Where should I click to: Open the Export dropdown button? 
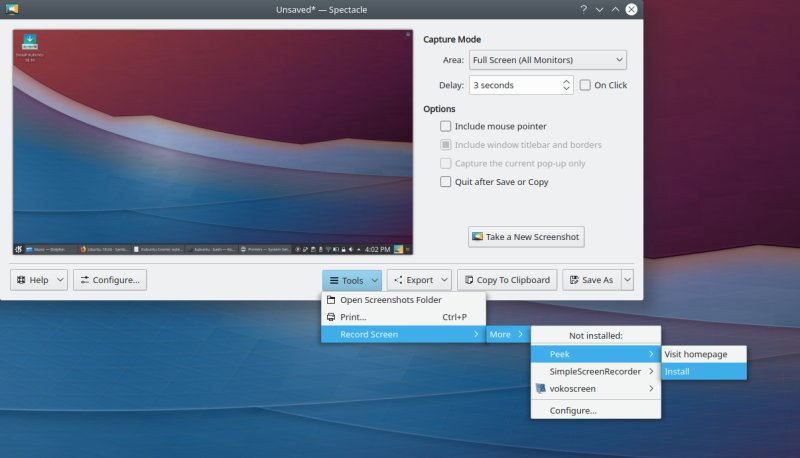click(x=419, y=280)
